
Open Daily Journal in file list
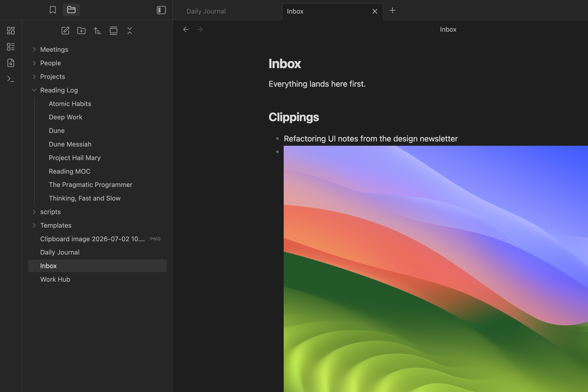97,252
